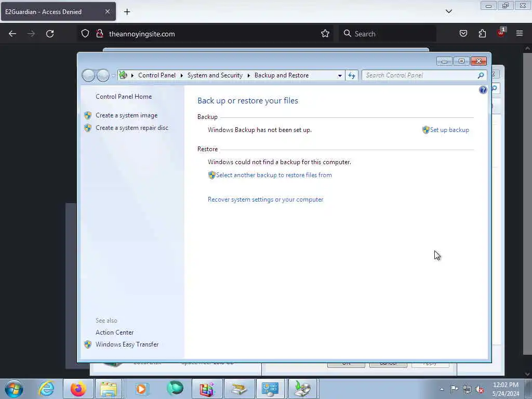Click the search magnifier in Control Panel
The width and height of the screenshot is (532, 399).
(x=481, y=75)
